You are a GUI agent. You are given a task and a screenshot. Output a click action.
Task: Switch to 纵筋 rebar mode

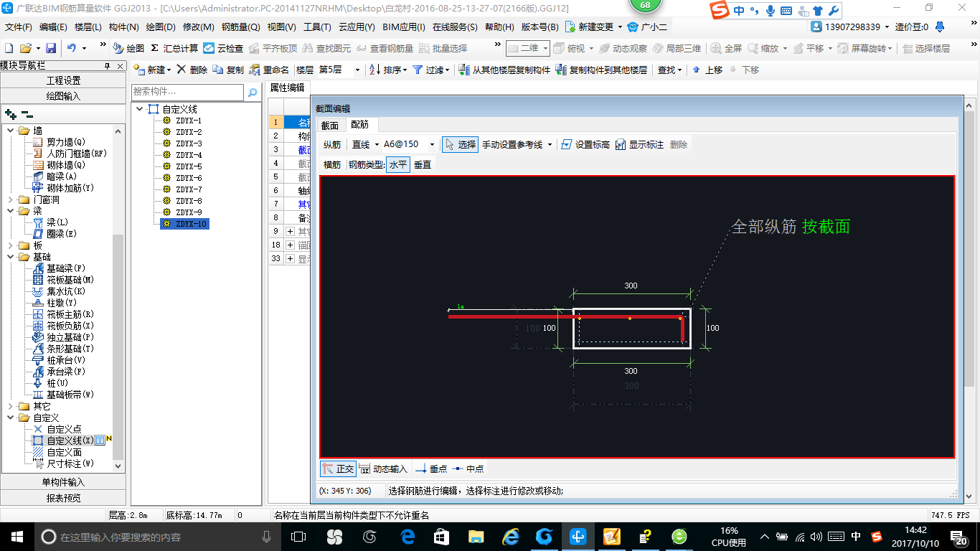332,144
